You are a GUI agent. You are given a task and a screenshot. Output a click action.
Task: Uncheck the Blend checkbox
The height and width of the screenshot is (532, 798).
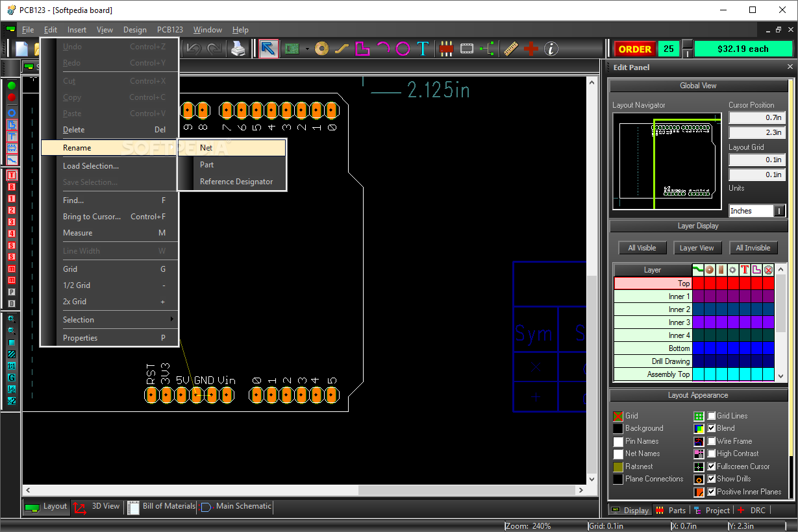click(x=712, y=428)
